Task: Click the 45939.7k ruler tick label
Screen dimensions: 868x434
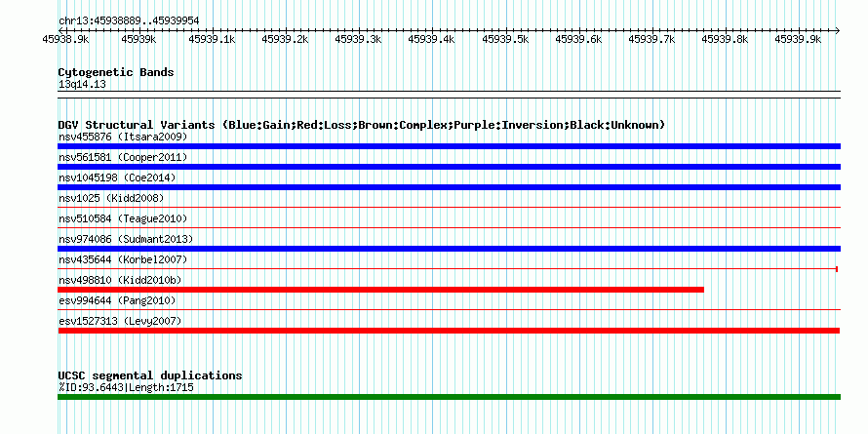Action: click(651, 39)
